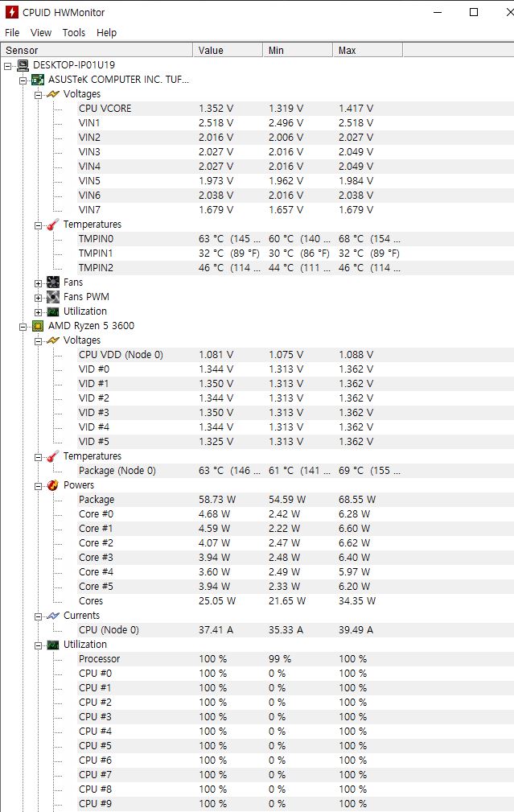
Task: Click the Powers flame icon
Action: point(53,485)
